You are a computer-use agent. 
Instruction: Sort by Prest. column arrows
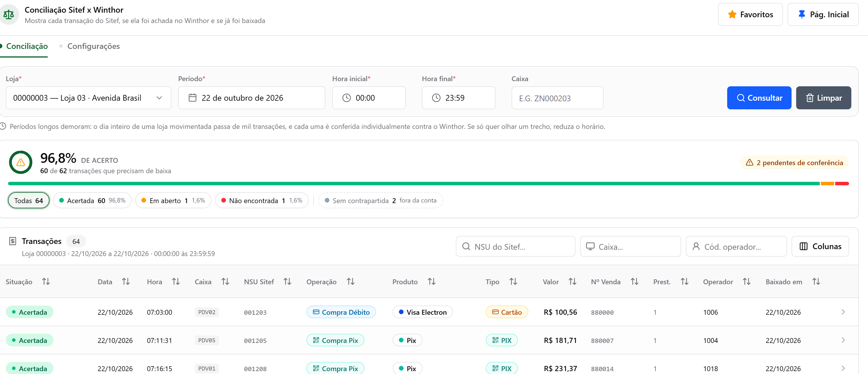click(x=684, y=281)
